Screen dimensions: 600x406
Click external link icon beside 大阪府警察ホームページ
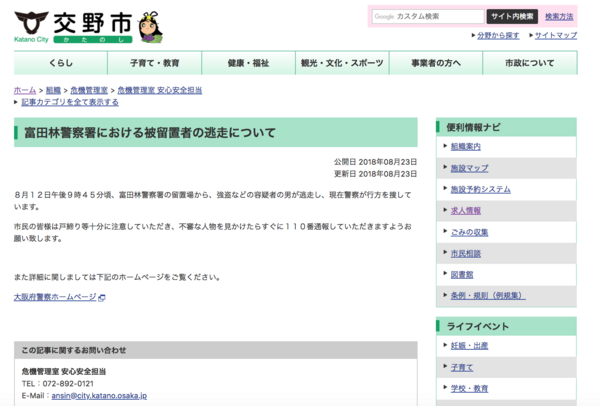(102, 297)
